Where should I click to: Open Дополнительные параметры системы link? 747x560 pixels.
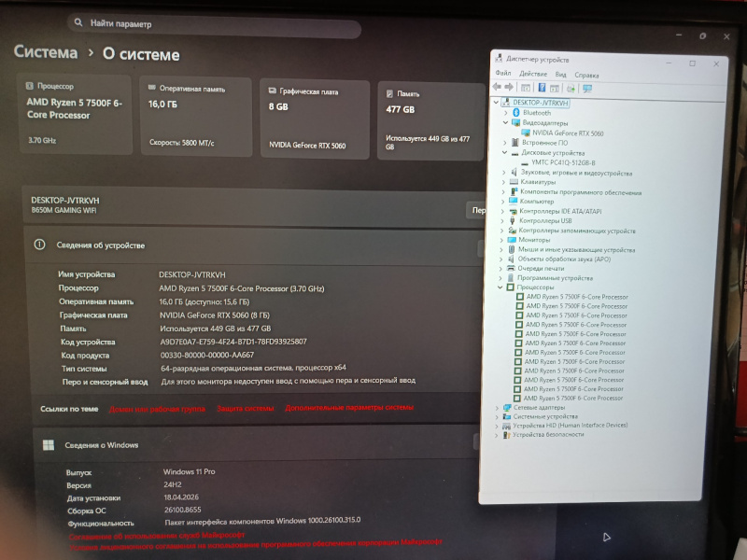pyautogui.click(x=349, y=408)
